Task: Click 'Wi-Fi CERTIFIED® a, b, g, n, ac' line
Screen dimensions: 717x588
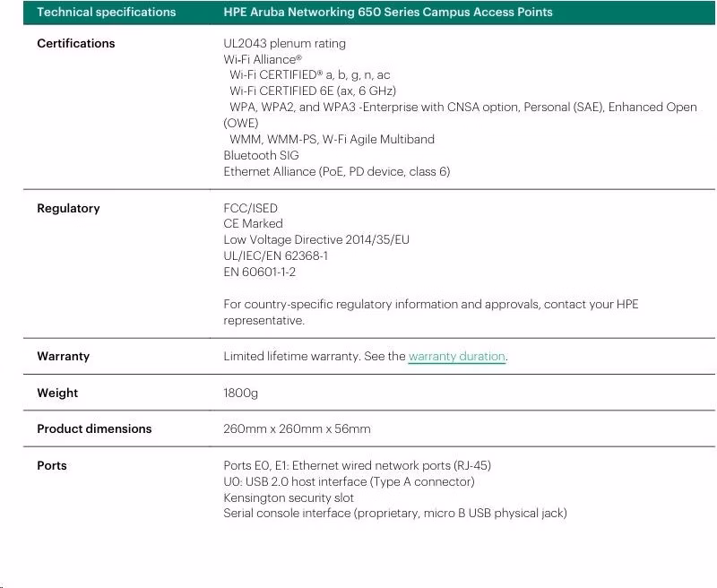Action: 309,75
